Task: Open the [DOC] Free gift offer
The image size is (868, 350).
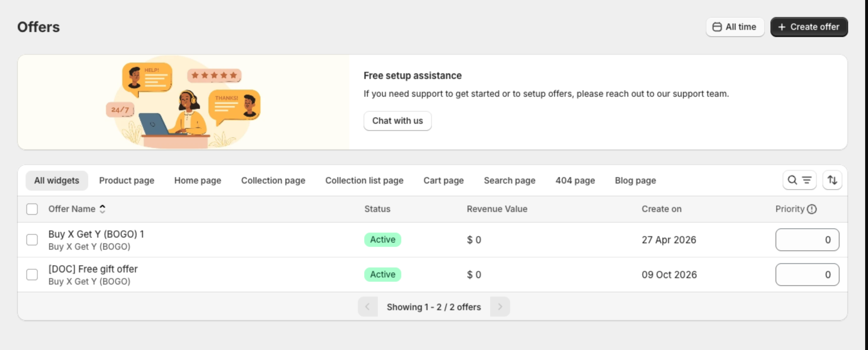Action: coord(93,269)
